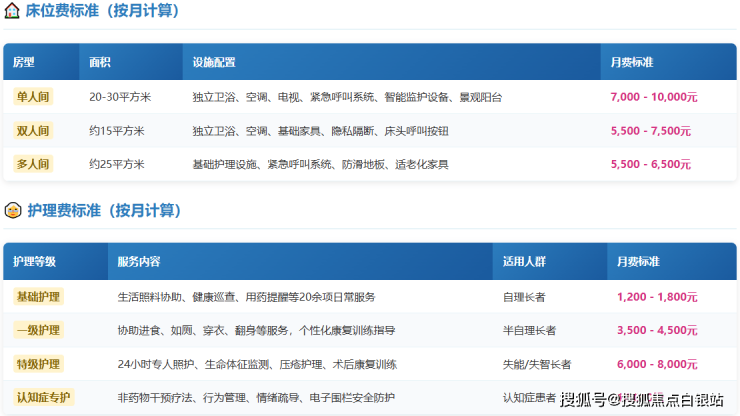Click the 面积 column header

click(x=100, y=62)
